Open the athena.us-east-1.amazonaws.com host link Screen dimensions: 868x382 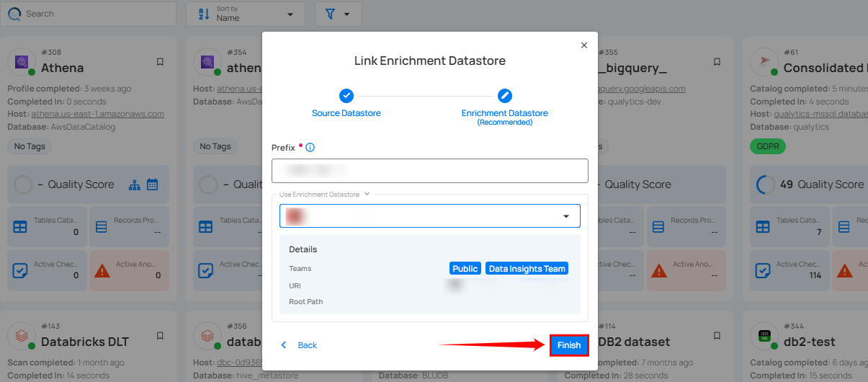[97, 114]
